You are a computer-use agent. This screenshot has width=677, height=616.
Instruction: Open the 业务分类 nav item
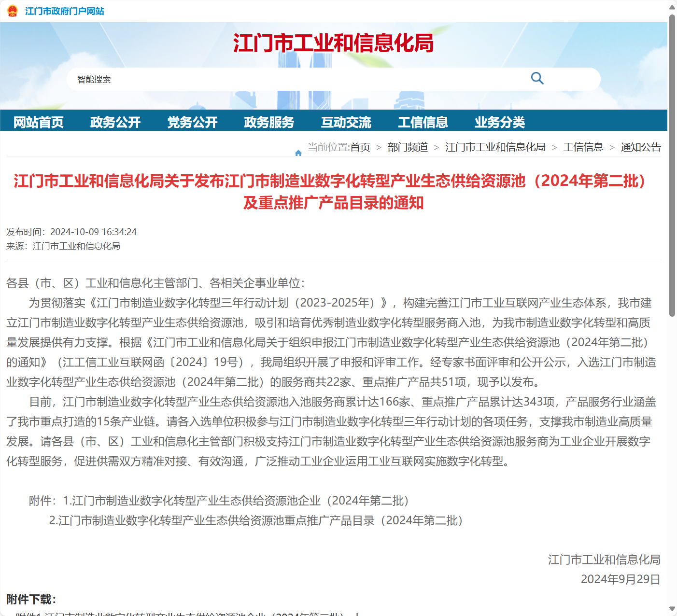[x=500, y=122]
